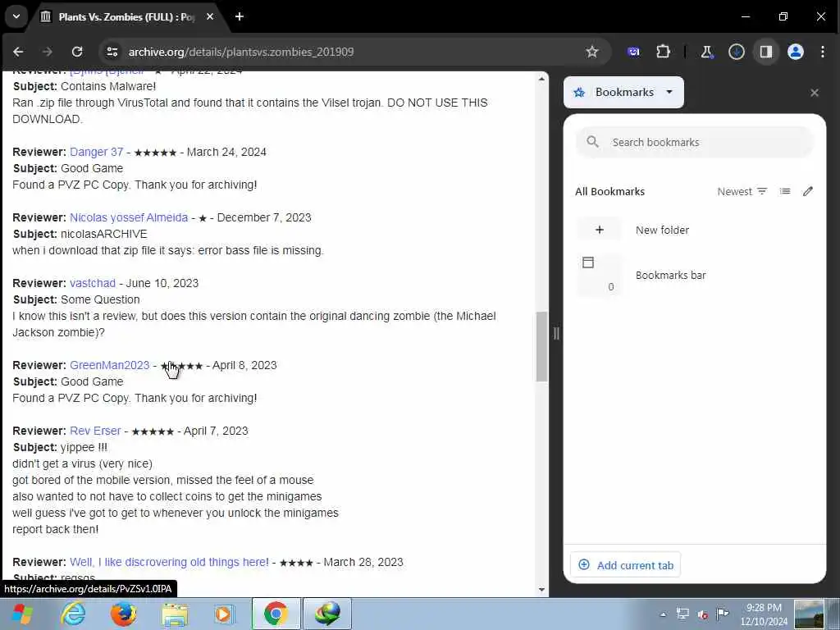Open the Bookmarks bar folder
840x630 pixels.
(x=695, y=275)
